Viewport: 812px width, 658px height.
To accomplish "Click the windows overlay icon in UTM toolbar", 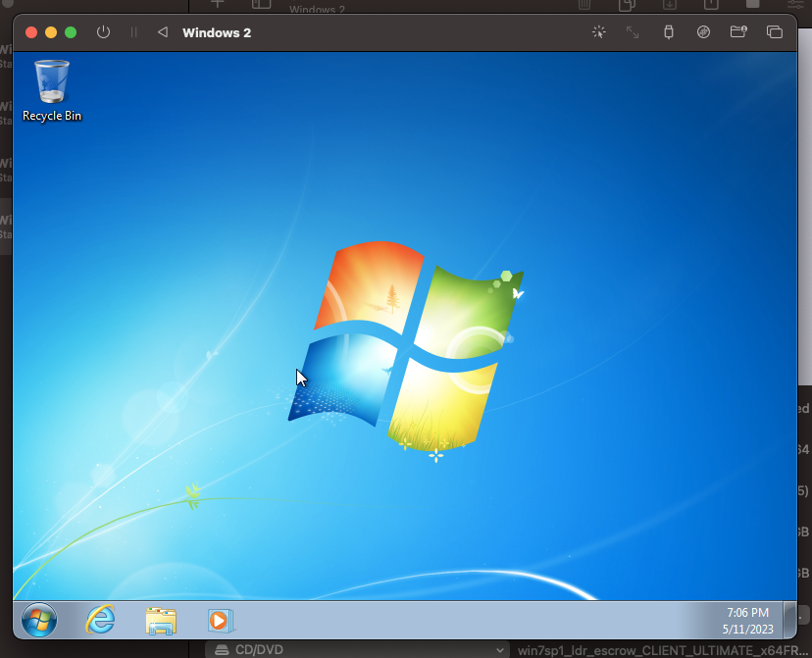I will pos(774,32).
